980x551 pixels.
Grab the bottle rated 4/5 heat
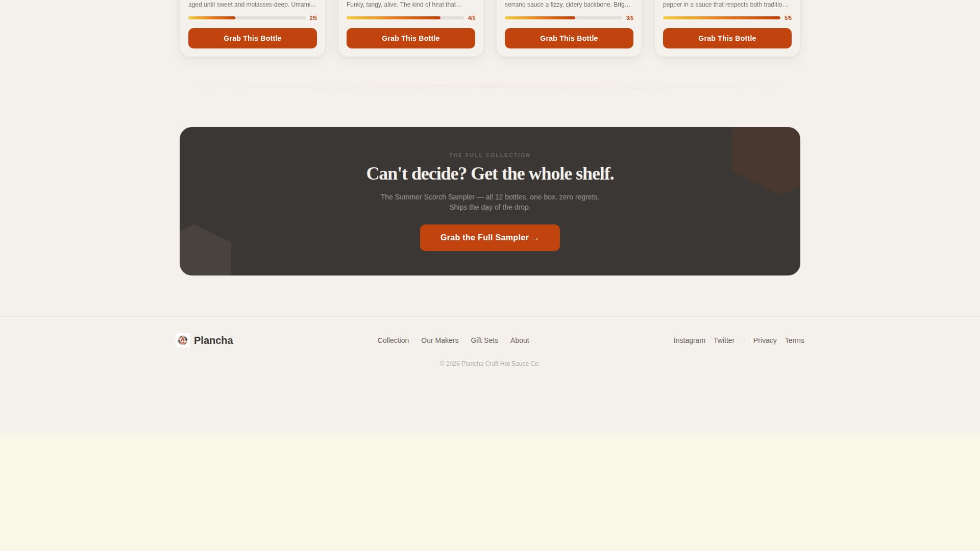pyautogui.click(x=411, y=38)
